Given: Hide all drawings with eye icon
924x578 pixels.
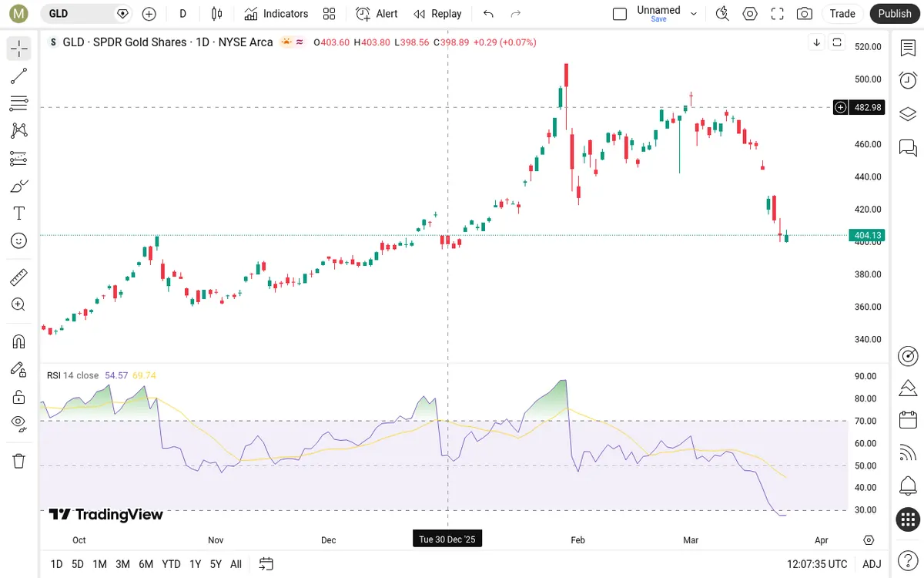Looking at the screenshot, I should (x=19, y=424).
